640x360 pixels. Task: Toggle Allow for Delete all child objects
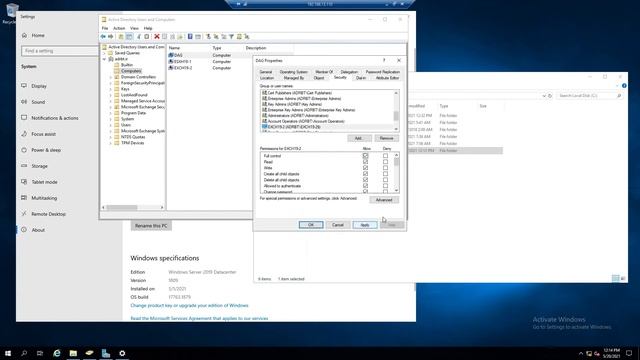click(x=365, y=180)
